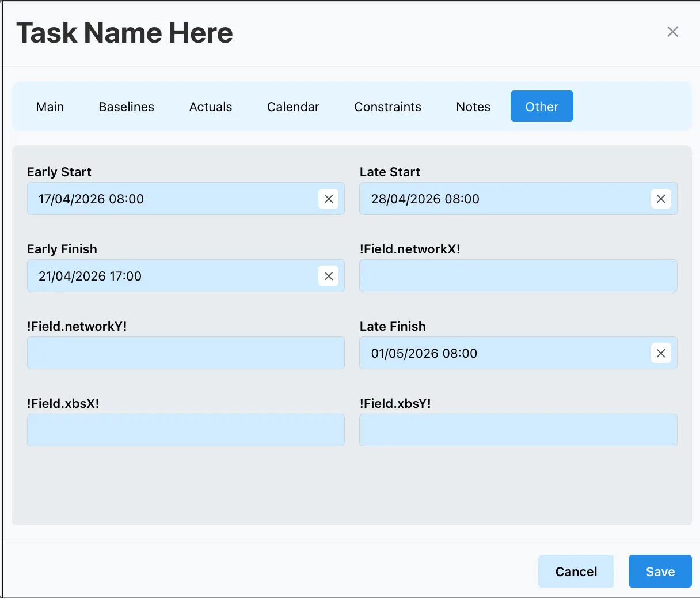Click into the !Field.networkY! input

click(x=186, y=353)
